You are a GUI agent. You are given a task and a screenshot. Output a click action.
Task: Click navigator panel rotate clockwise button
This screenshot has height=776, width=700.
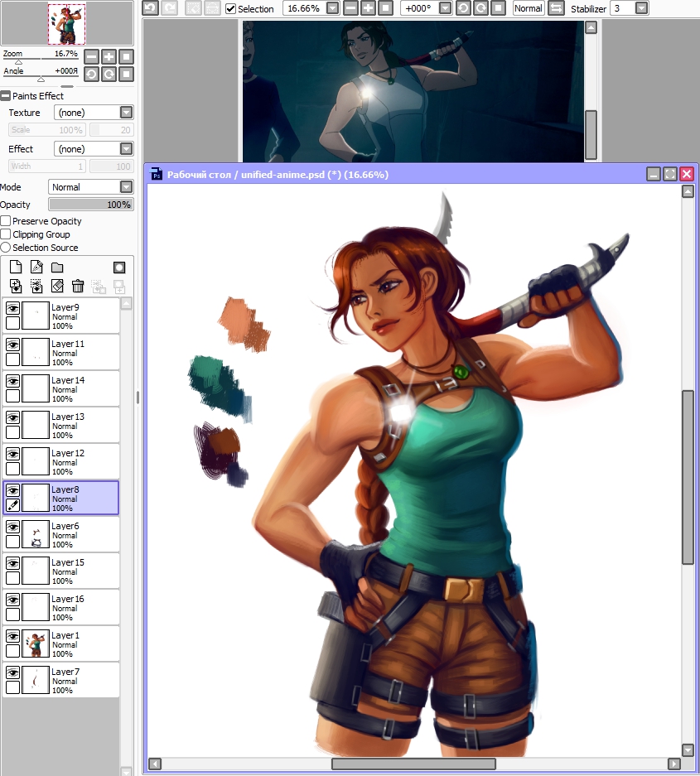pos(109,75)
